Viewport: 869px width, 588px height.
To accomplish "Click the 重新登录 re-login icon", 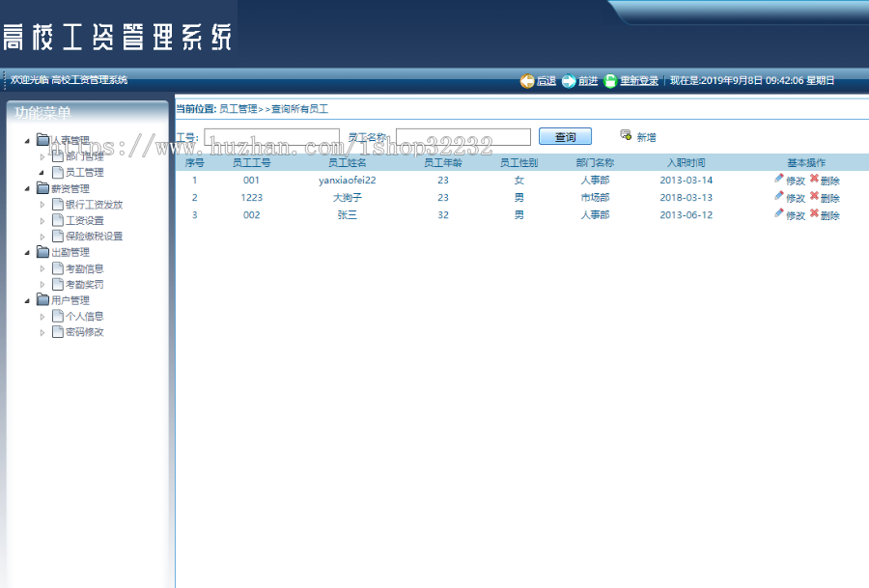I will (x=610, y=81).
